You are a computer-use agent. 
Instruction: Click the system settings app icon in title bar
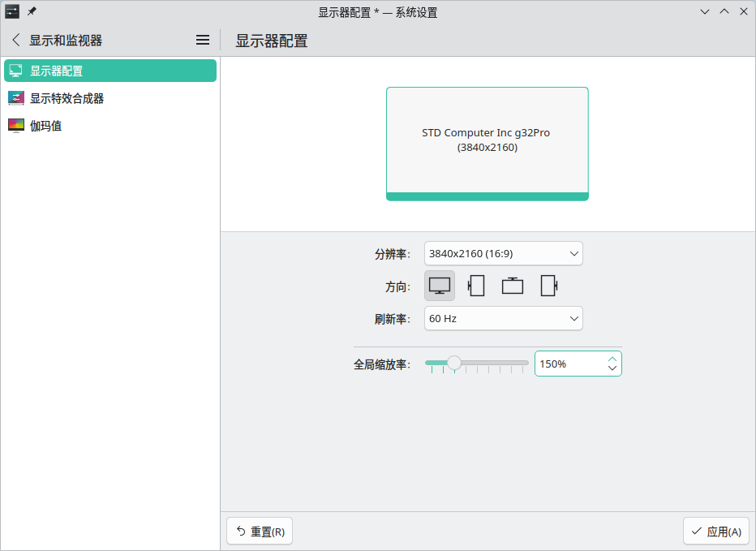coord(12,11)
